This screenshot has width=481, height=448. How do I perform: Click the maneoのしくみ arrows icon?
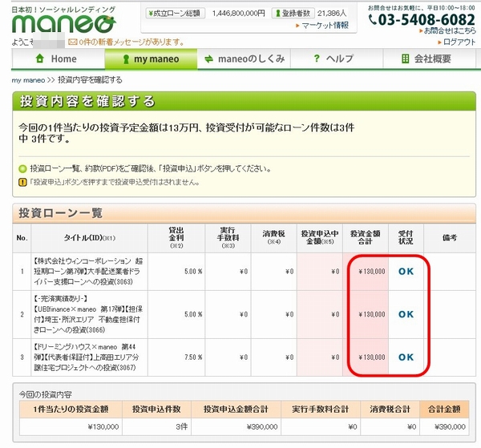[x=209, y=59]
